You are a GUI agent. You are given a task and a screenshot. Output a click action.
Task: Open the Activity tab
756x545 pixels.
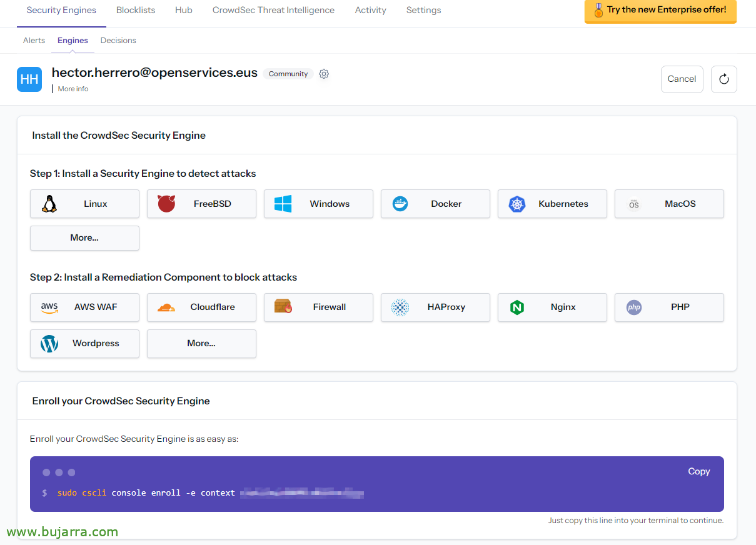[x=370, y=10]
